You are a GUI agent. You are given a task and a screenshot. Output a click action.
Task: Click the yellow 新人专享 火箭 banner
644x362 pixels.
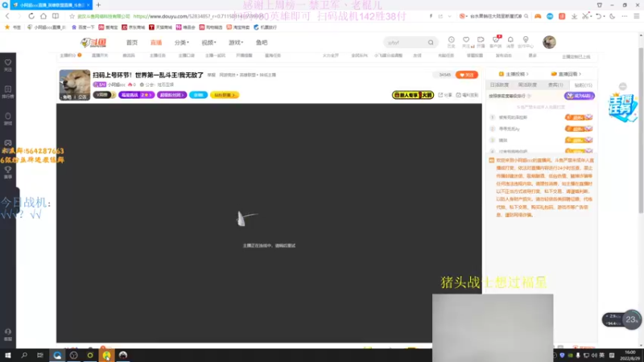pyautogui.click(x=413, y=95)
